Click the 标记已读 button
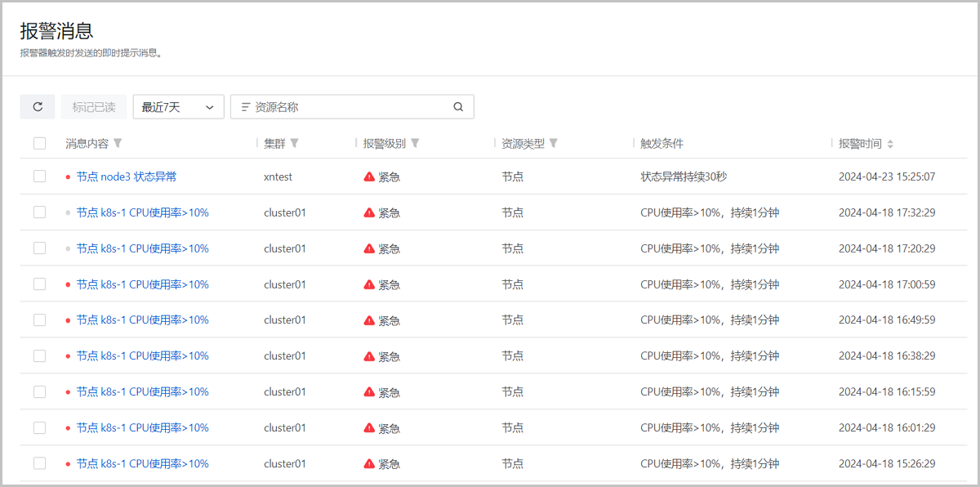This screenshot has width=980, height=487. pyautogui.click(x=94, y=107)
